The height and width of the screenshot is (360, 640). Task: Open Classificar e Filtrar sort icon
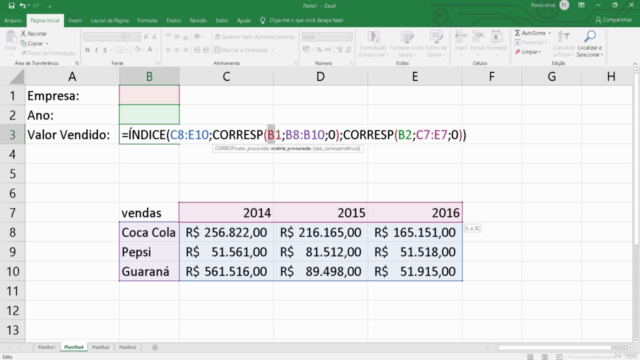coord(563,36)
